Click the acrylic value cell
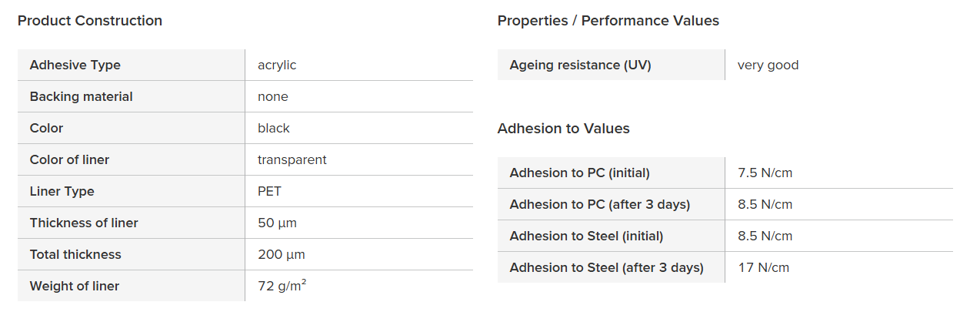 point(277,65)
